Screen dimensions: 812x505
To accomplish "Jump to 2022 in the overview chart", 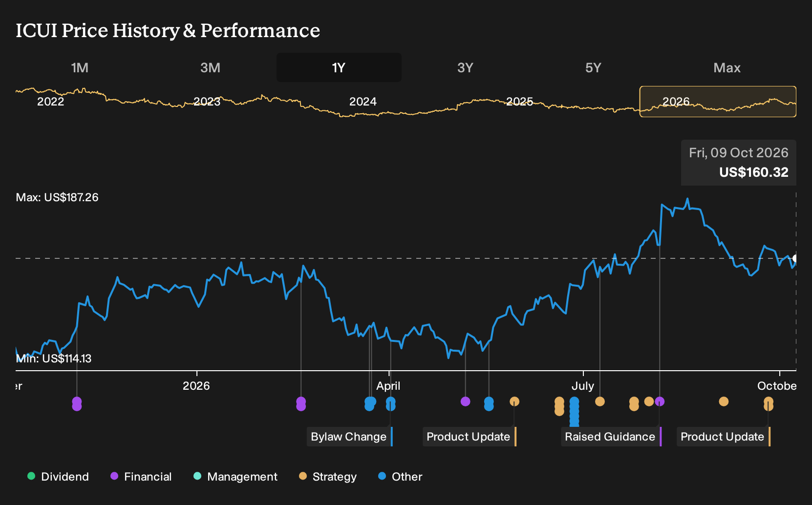I will coord(51,102).
